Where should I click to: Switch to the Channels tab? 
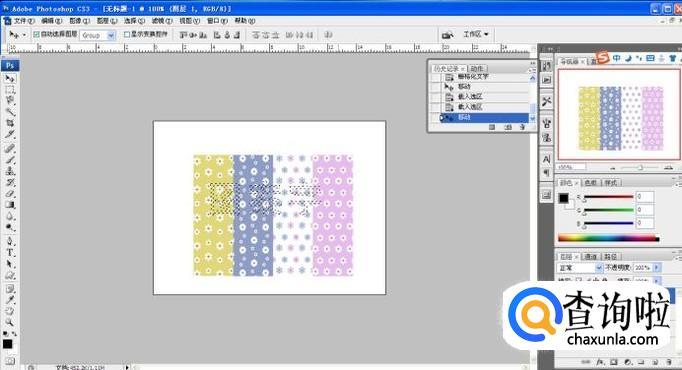pyautogui.click(x=591, y=257)
